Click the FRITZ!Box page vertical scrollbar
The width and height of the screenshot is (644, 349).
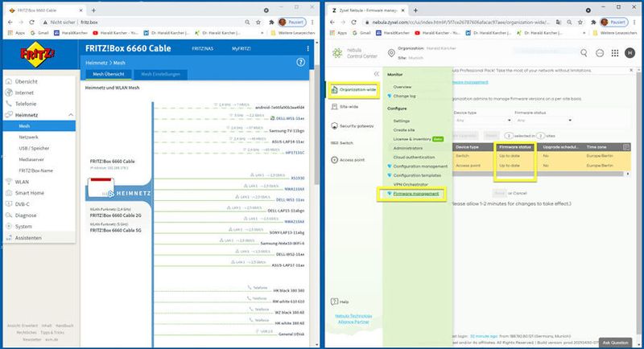tap(316, 125)
